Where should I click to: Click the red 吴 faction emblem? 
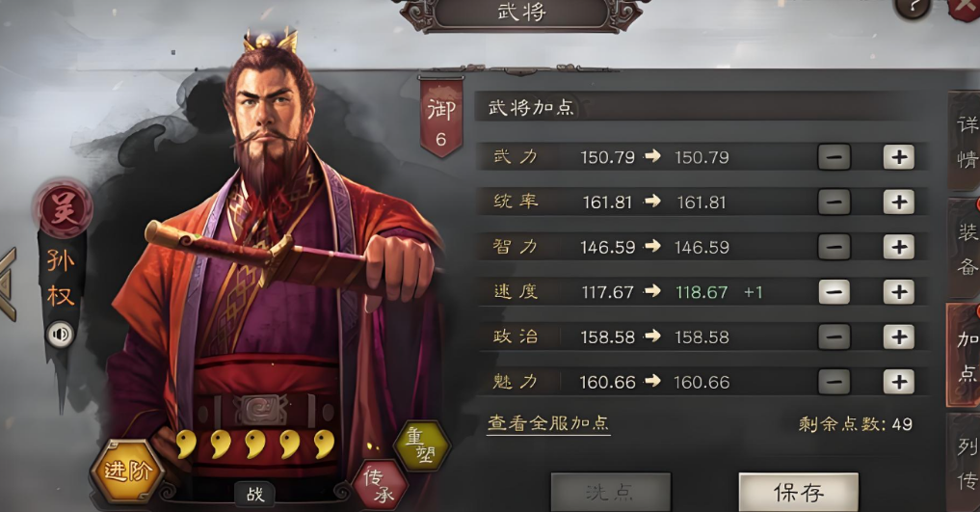pos(65,207)
